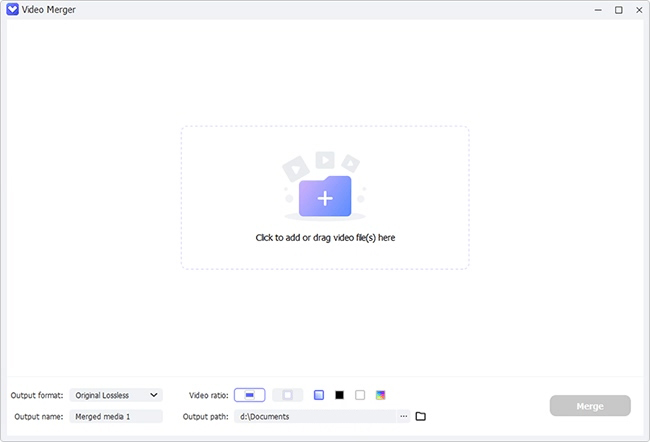650x442 pixels.
Task: Click the Merge button
Action: [590, 406]
